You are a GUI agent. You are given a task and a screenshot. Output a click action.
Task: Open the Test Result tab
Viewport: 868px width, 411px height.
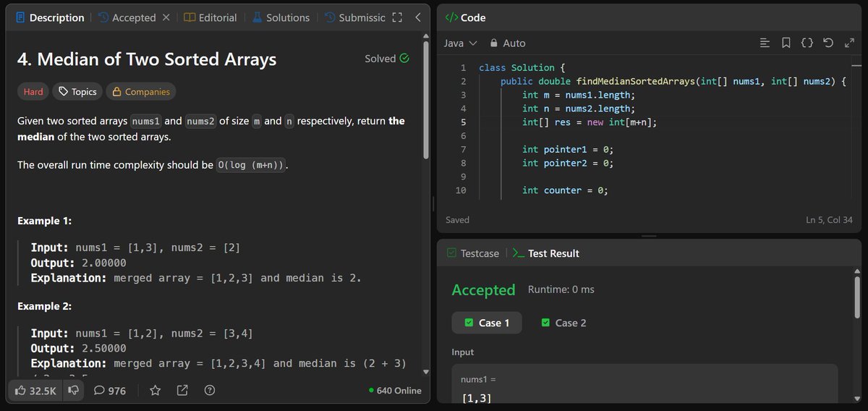pyautogui.click(x=546, y=253)
